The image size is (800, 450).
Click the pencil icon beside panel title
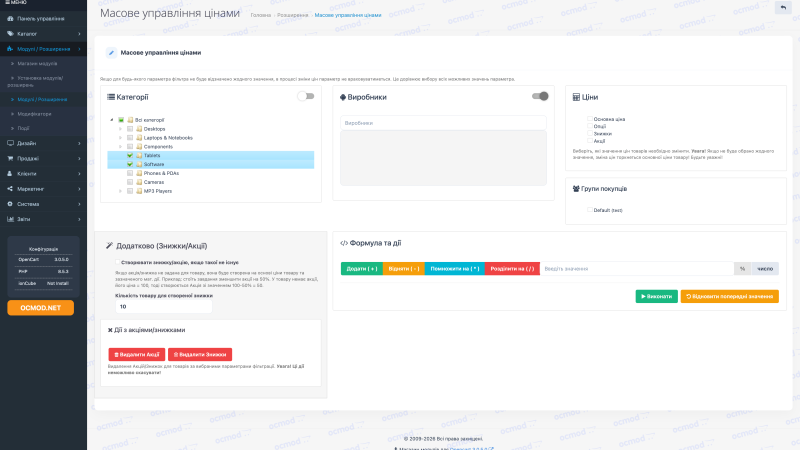click(111, 53)
